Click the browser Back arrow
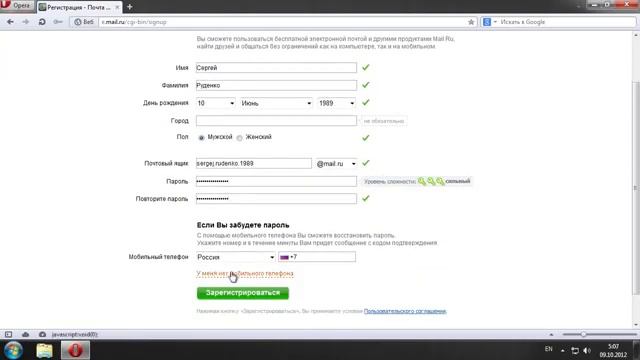 10,22
